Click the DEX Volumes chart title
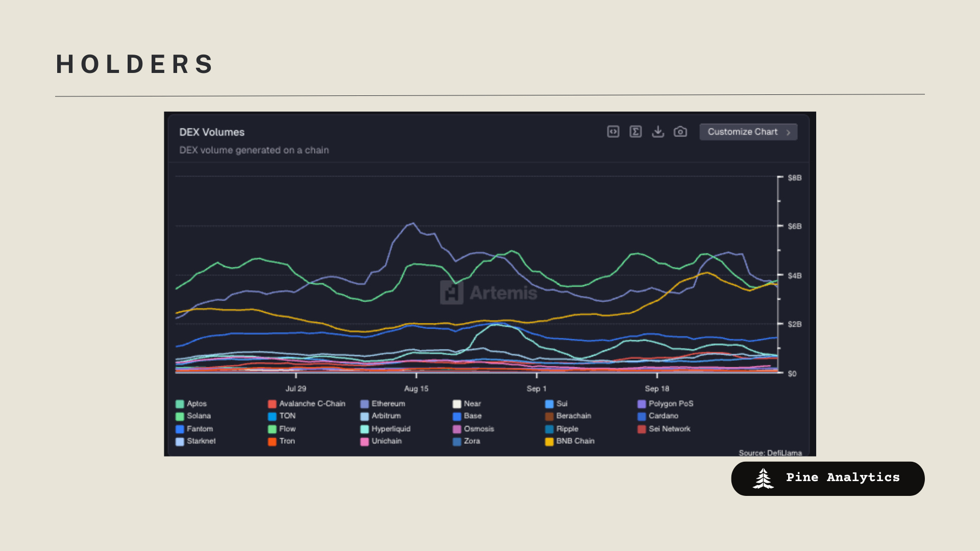This screenshot has height=551, width=980. [x=212, y=132]
